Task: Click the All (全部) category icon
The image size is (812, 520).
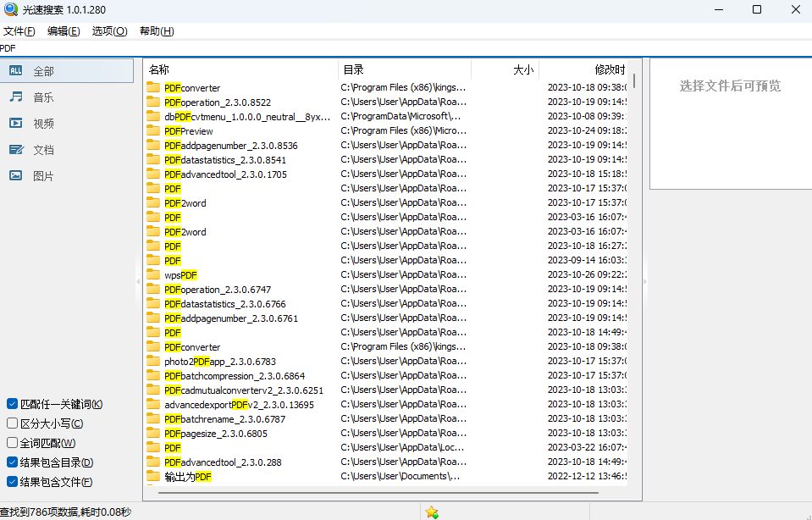Action: point(16,71)
